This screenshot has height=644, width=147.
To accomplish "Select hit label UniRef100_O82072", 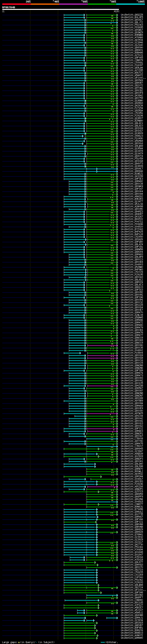I will click(x=132, y=85).
